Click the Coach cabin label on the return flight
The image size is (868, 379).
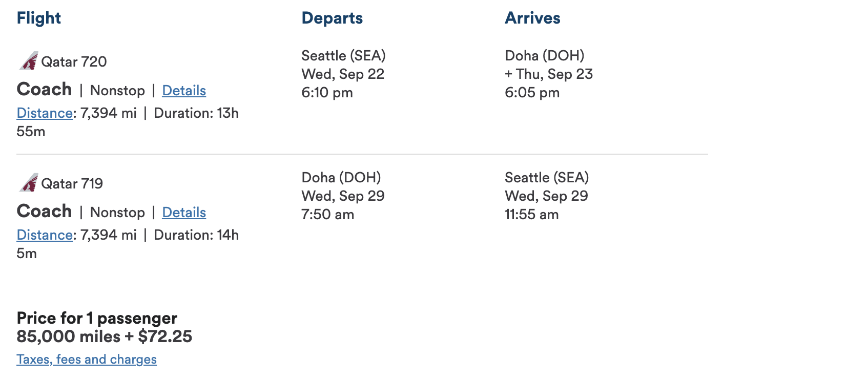tap(44, 211)
